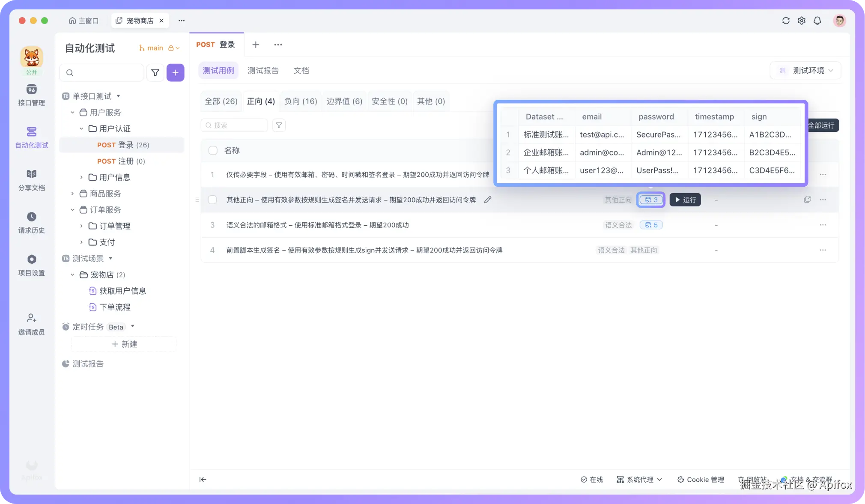Open 项目设置 in the sidebar
The height and width of the screenshot is (504, 865).
(x=31, y=265)
